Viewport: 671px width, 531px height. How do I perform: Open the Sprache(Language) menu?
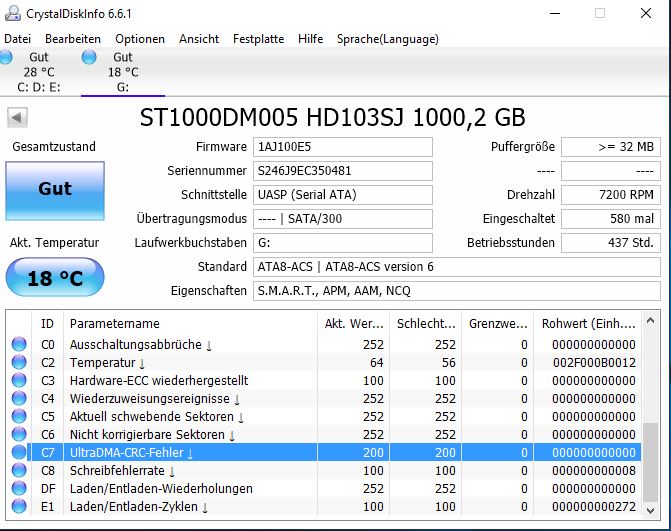(388, 39)
